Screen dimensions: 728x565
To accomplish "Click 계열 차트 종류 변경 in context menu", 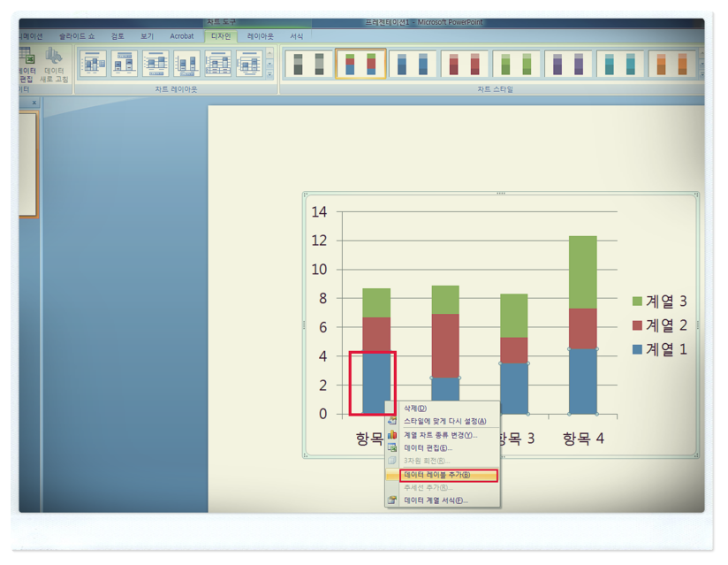I will click(x=440, y=435).
